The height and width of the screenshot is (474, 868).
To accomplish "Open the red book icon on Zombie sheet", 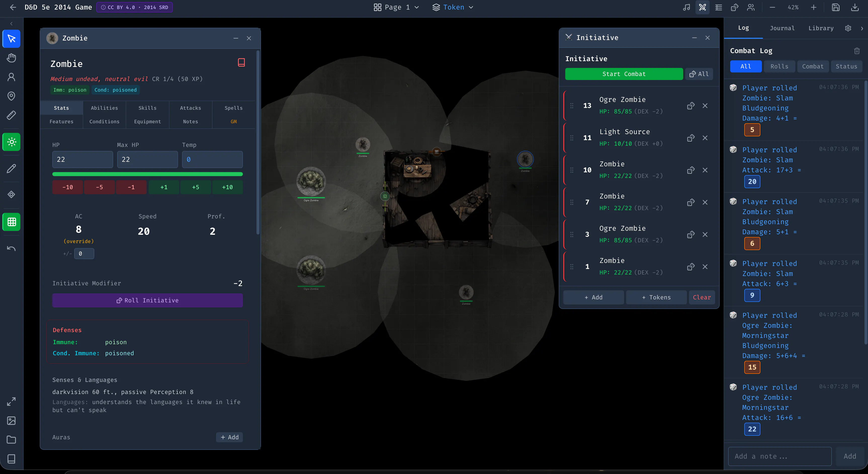I will 241,62.
